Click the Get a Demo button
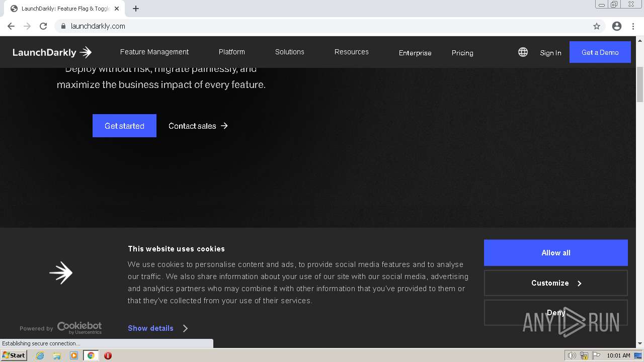Screen dimensions: 644x362 click(x=600, y=52)
